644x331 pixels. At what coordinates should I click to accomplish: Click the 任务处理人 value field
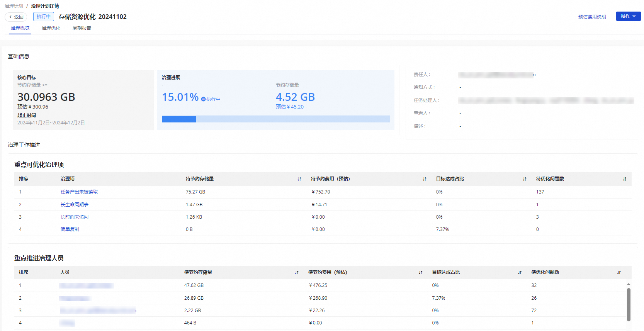546,100
